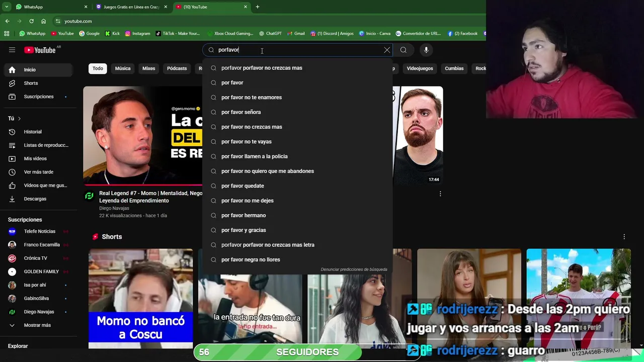644x362 pixels.
Task: Click the YouTube logo in the header
Action: click(x=40, y=50)
